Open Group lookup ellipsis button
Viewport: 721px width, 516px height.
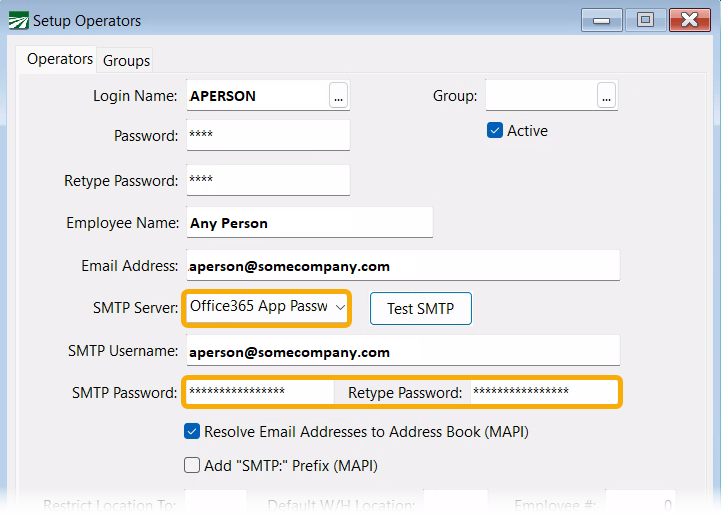pos(606,96)
